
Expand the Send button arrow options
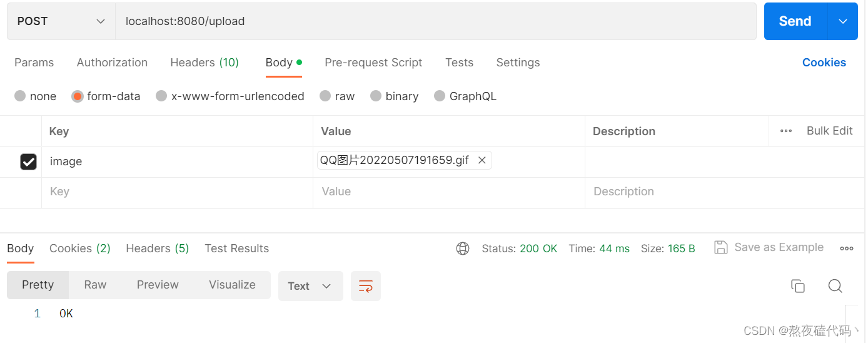[843, 21]
